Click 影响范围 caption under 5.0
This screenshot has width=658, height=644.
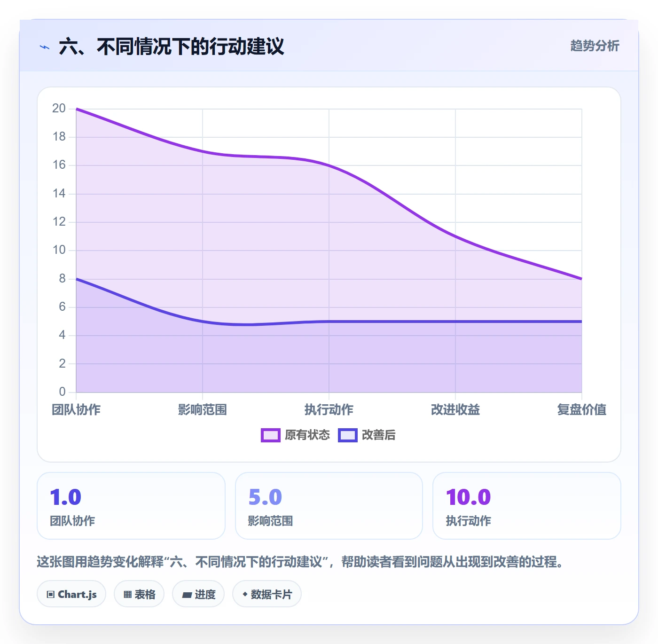pyautogui.click(x=271, y=521)
